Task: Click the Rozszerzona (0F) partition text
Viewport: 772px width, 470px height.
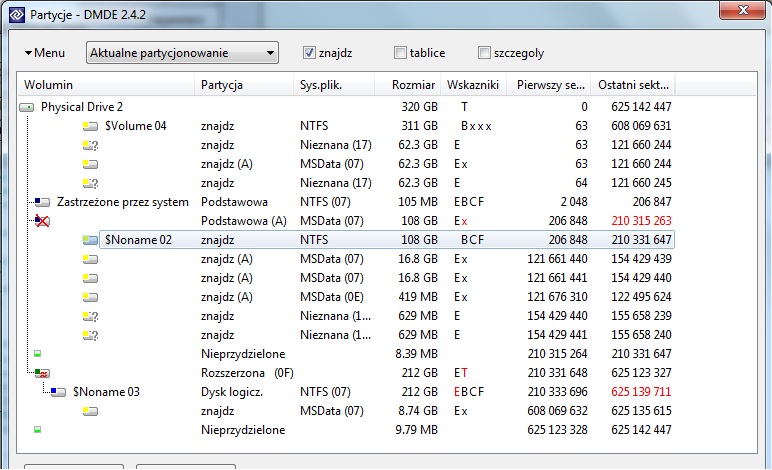Action: 247,373
